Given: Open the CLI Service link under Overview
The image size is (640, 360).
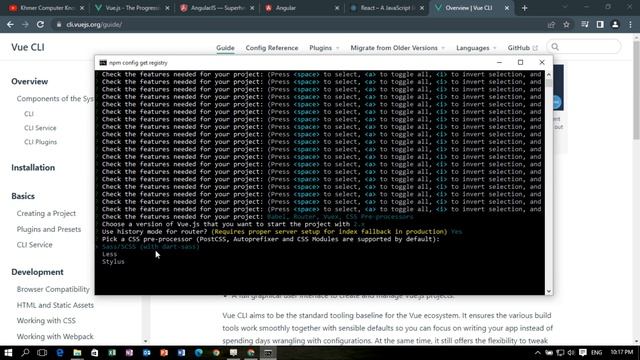Looking at the screenshot, I should pyautogui.click(x=40, y=128).
